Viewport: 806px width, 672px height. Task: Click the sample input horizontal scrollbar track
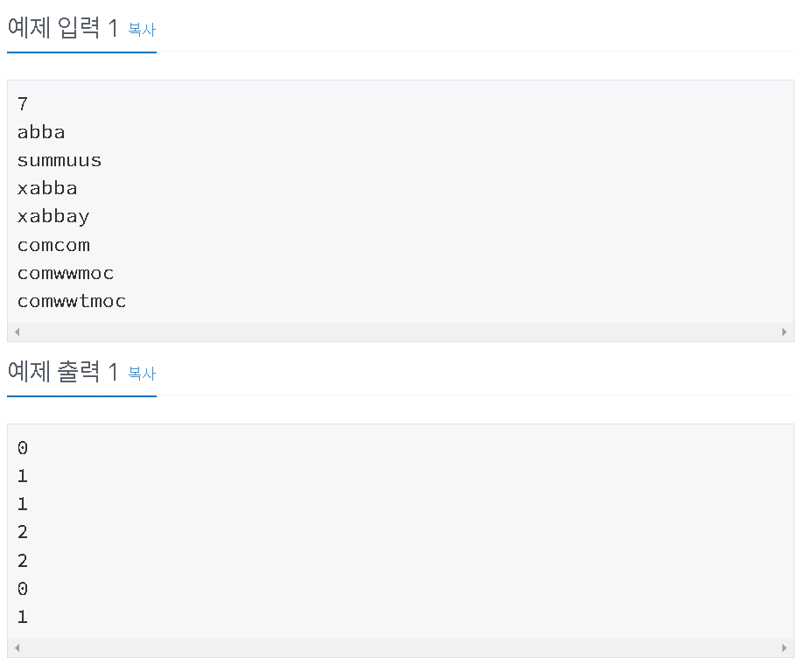tap(401, 332)
